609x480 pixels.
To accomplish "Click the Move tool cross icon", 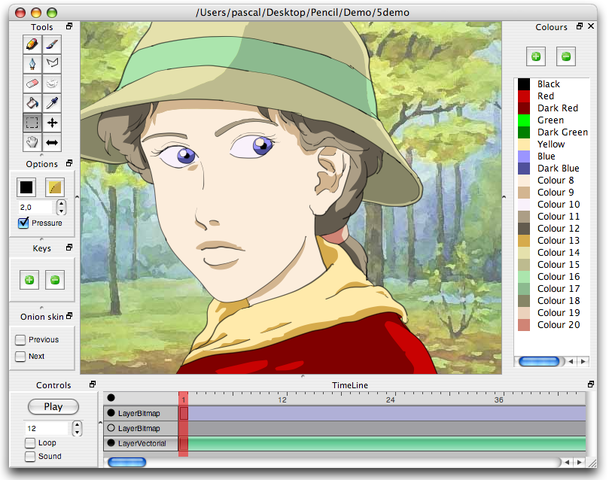I will [52, 123].
